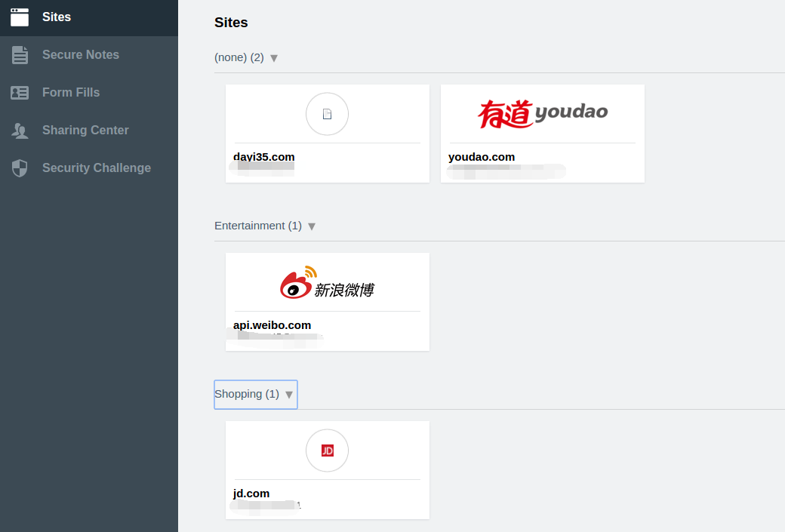Open the Sites section label
Screen dimensions: 785x532
pos(57,17)
